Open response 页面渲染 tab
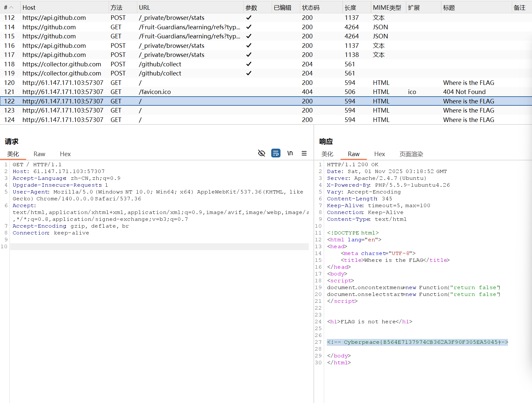The width and height of the screenshot is (532, 403). [x=411, y=154]
